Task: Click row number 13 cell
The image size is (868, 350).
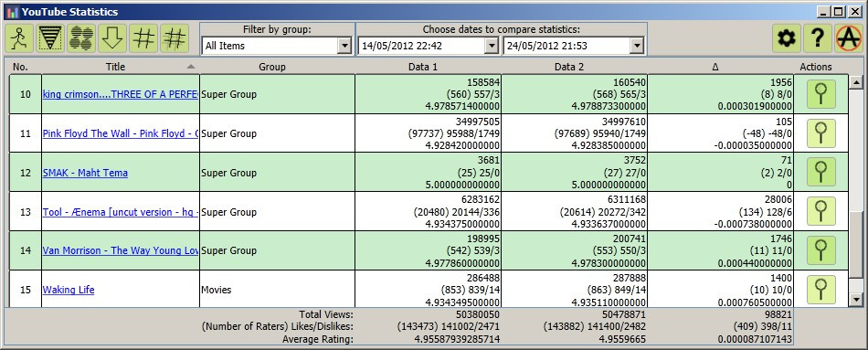Action: pyautogui.click(x=26, y=212)
